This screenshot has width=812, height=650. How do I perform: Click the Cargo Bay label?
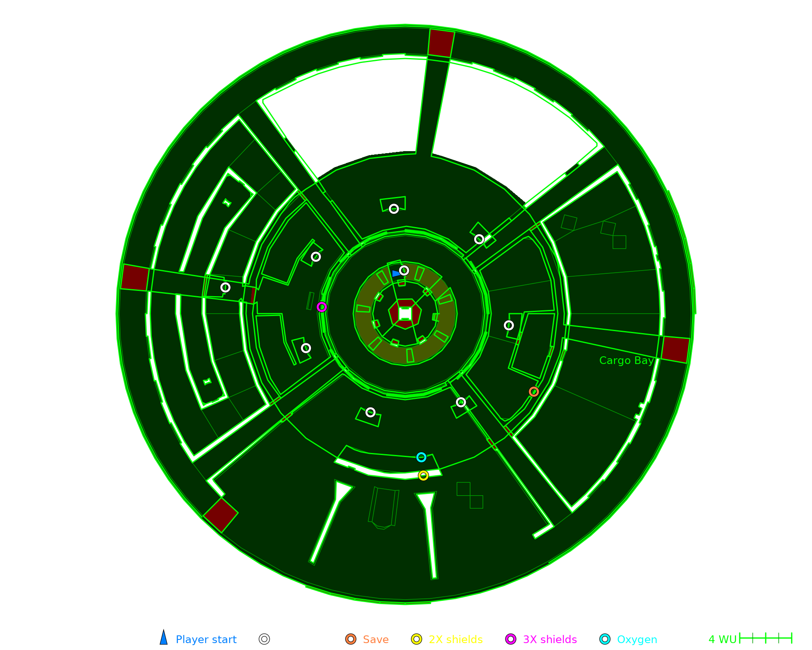pyautogui.click(x=626, y=361)
